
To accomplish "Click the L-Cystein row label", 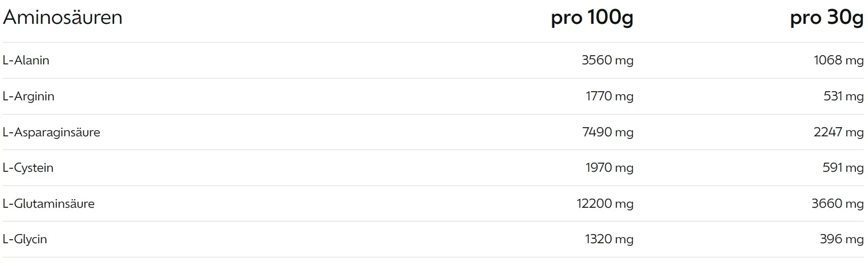I will [x=28, y=168].
